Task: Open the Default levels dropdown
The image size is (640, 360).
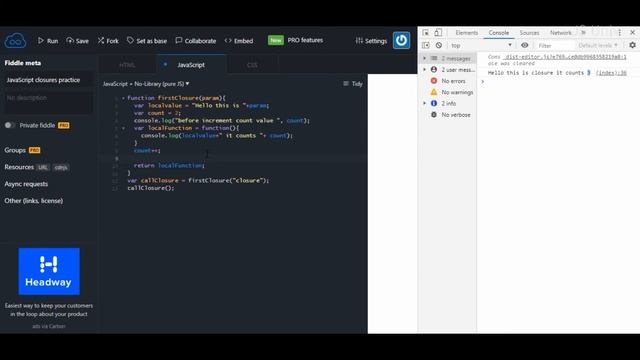Action: [x=598, y=45]
